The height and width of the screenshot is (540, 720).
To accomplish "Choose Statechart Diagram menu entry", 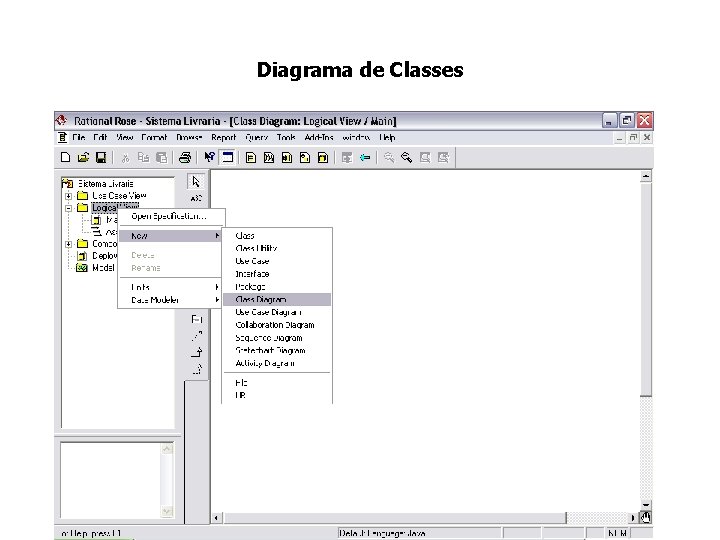I will click(x=277, y=350).
